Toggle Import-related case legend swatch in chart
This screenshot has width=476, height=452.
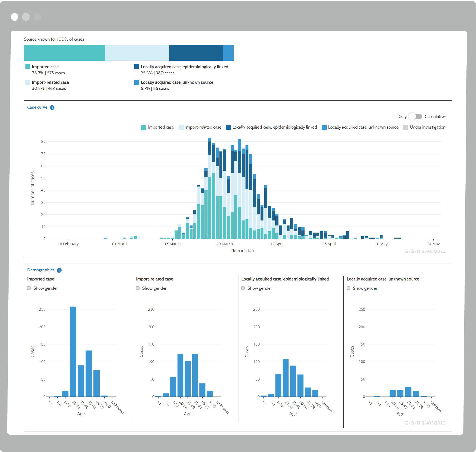point(181,127)
